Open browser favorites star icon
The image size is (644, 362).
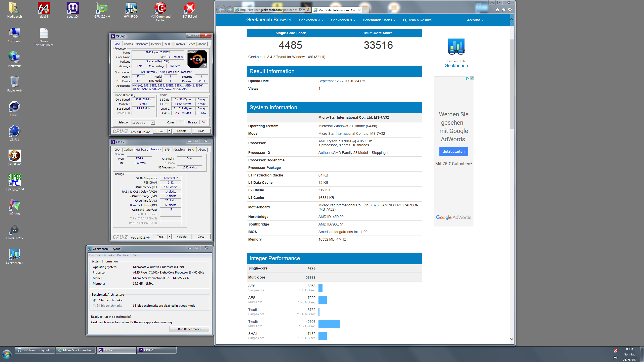click(504, 10)
